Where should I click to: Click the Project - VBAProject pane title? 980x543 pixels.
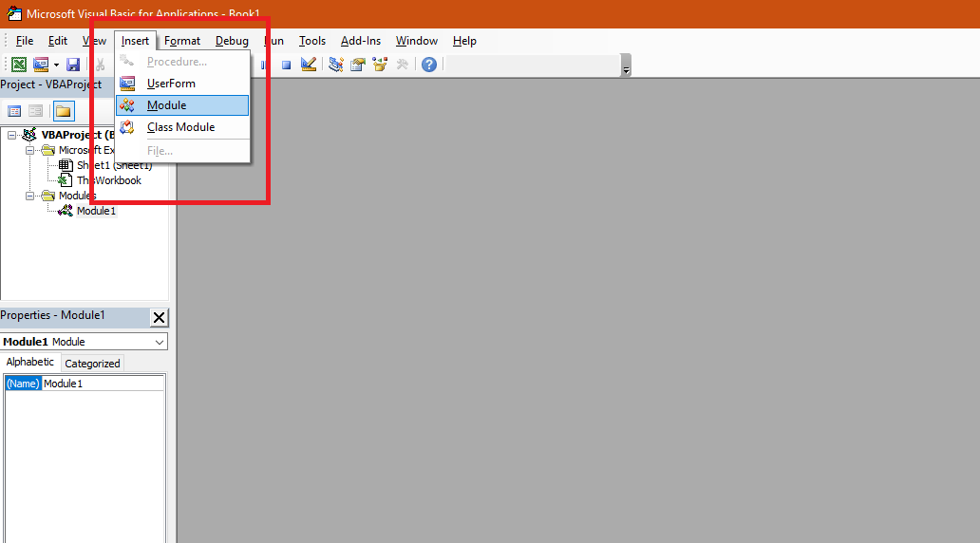point(51,84)
